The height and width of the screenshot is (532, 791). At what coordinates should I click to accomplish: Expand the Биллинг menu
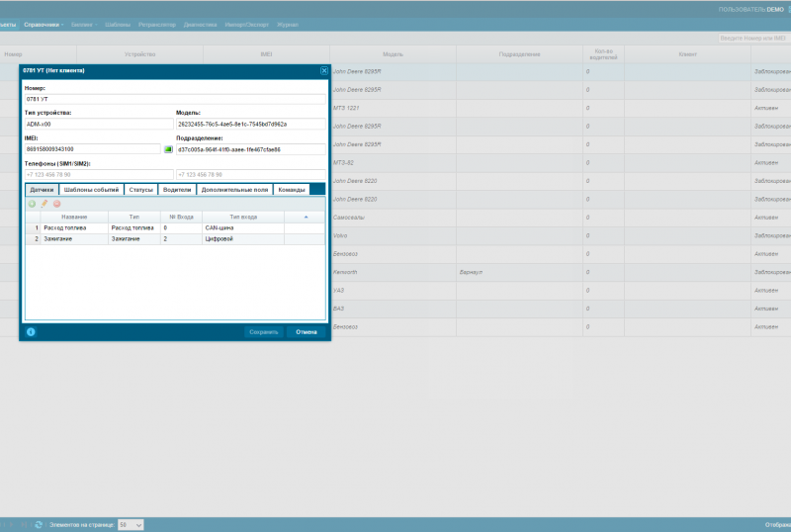click(x=85, y=24)
